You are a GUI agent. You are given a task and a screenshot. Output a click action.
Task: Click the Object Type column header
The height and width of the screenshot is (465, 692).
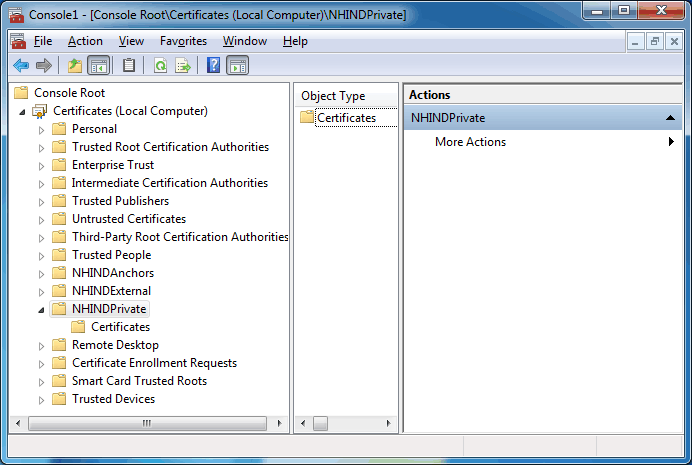click(x=333, y=96)
